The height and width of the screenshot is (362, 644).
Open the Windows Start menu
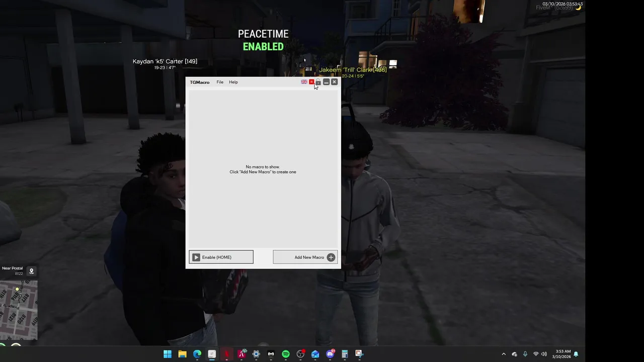(168, 354)
